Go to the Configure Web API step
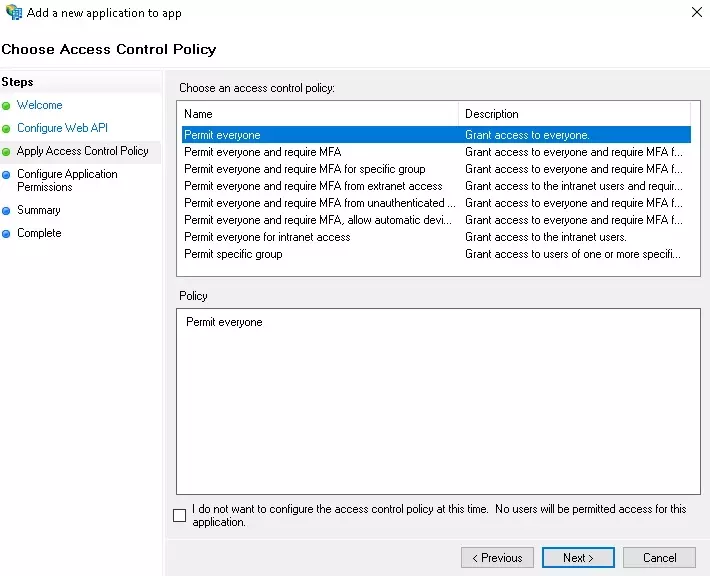 62,128
